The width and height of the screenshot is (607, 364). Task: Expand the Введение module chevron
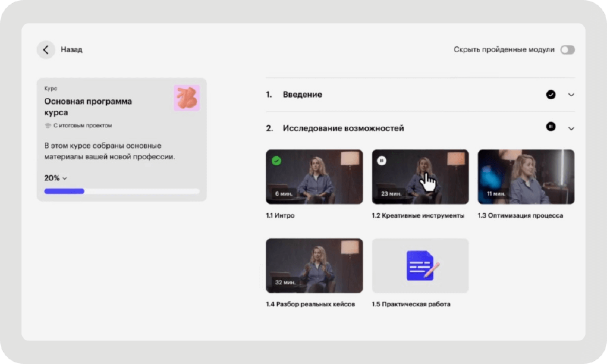[x=571, y=95]
